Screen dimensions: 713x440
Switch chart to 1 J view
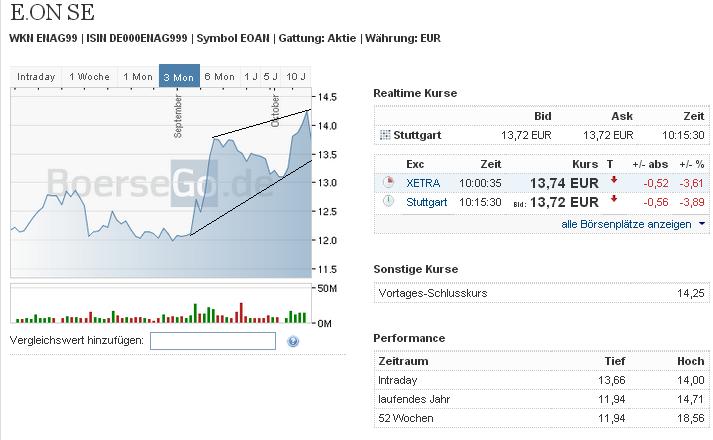pyautogui.click(x=250, y=77)
